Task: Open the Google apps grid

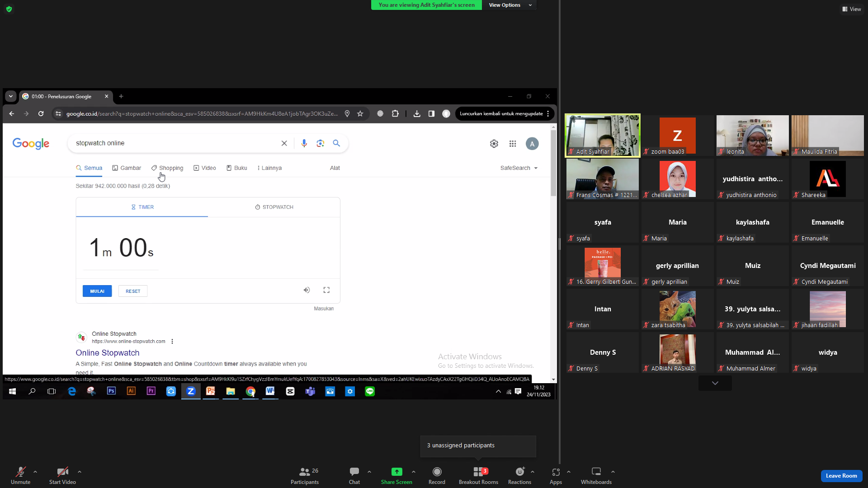Action: (513, 144)
